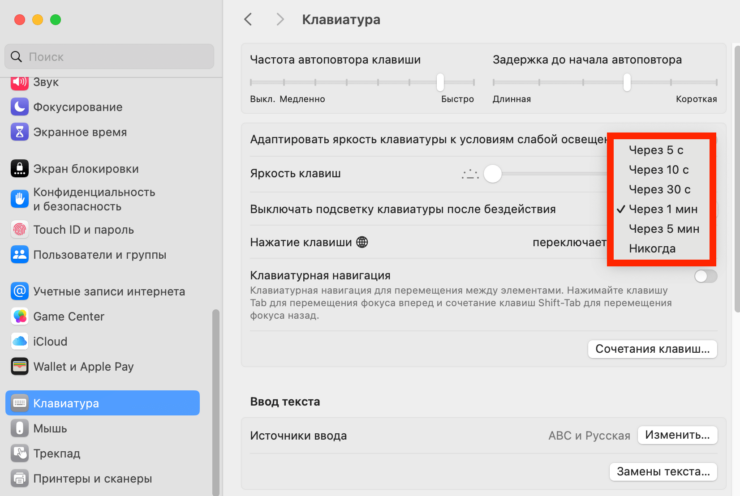The height and width of the screenshot is (496, 740).
Task: Click the Длинная slider label
Action: click(x=512, y=99)
